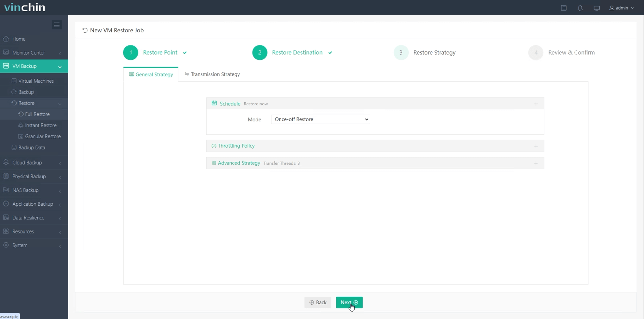Click the Resources grid icon
The width and height of the screenshot is (644, 319).
click(x=6, y=231)
